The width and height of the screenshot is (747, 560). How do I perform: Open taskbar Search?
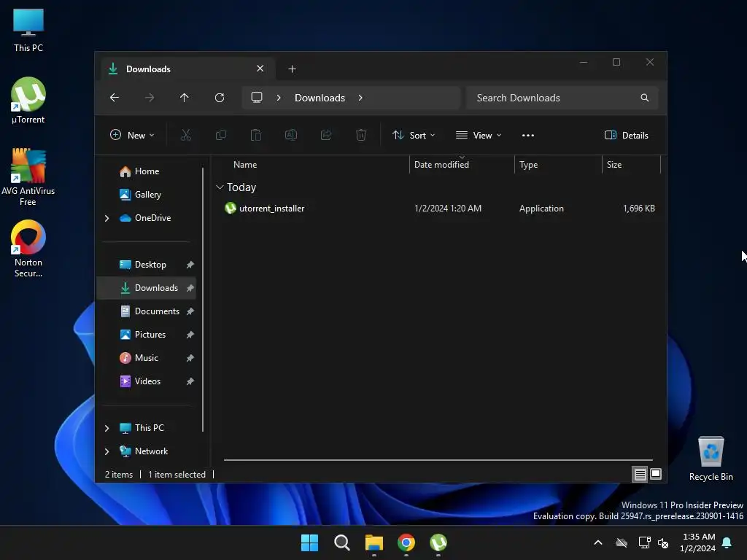pos(341,542)
